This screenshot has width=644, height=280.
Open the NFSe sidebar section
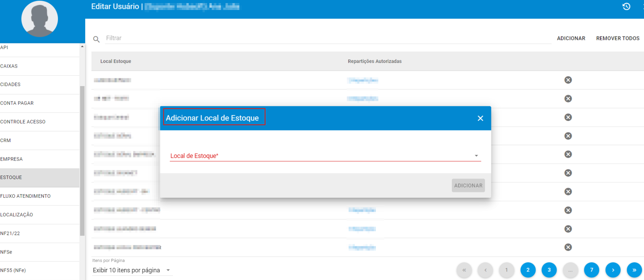click(x=40, y=252)
